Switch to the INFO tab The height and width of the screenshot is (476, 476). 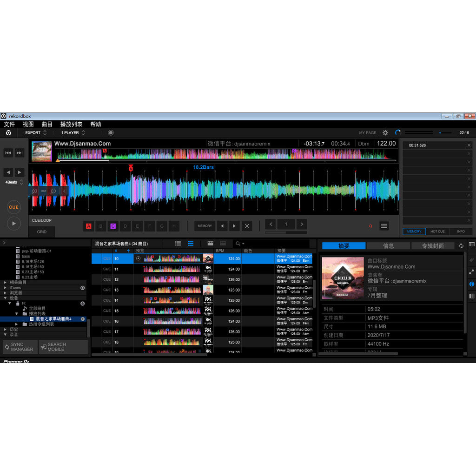tap(461, 231)
